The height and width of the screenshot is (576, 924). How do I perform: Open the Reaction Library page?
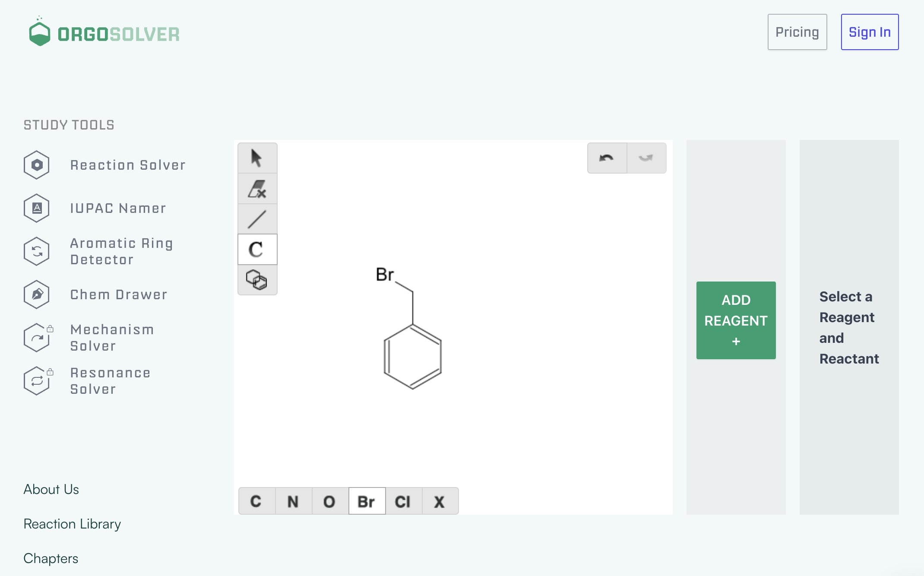coord(72,524)
